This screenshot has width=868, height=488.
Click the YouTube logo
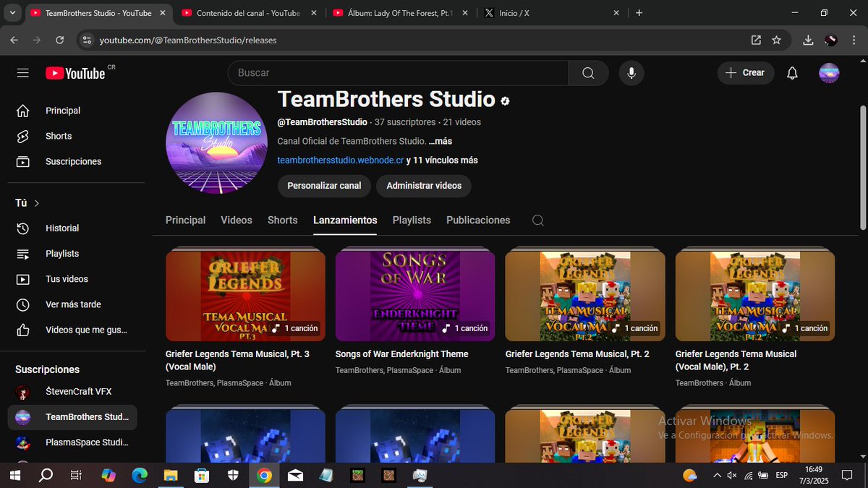point(75,73)
